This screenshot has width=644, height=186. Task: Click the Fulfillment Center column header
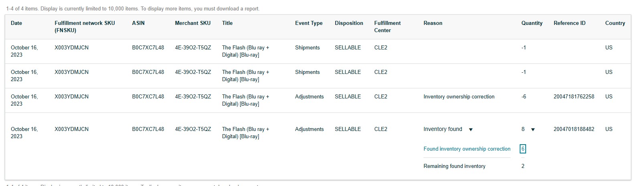(387, 27)
